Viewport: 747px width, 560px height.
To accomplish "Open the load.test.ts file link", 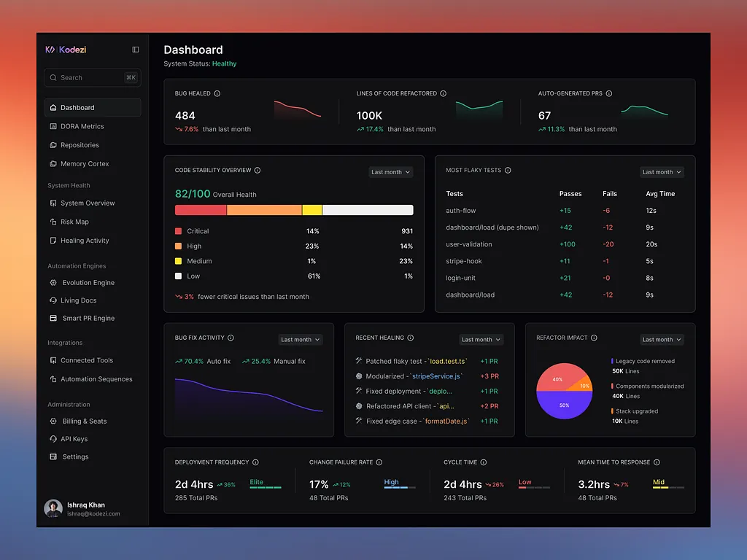I will [x=447, y=361].
